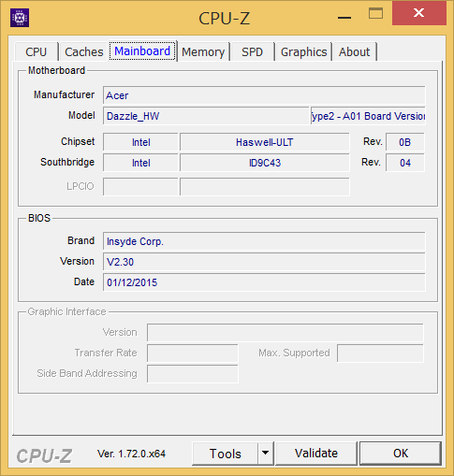Click the Model field showing Dazzle_HW
Image resolution: width=454 pixels, height=476 pixels.
click(x=206, y=116)
